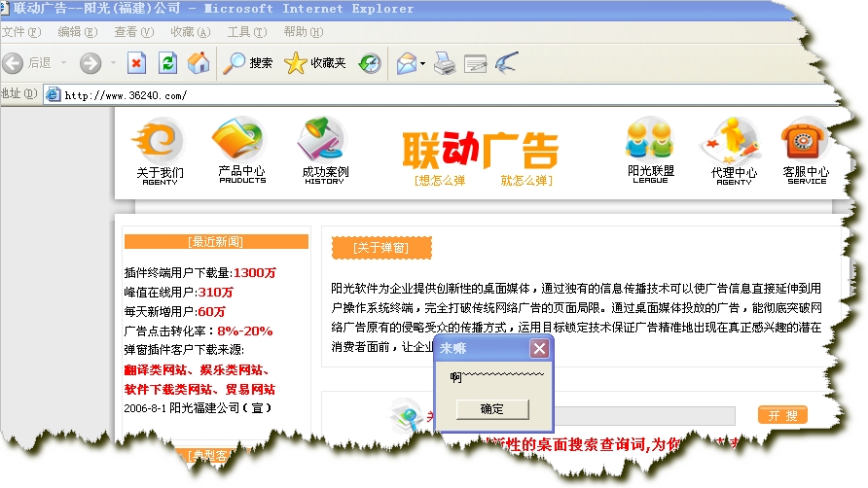Click the search globe icon beside search box
Screen dimensions: 868x488
pos(407,415)
